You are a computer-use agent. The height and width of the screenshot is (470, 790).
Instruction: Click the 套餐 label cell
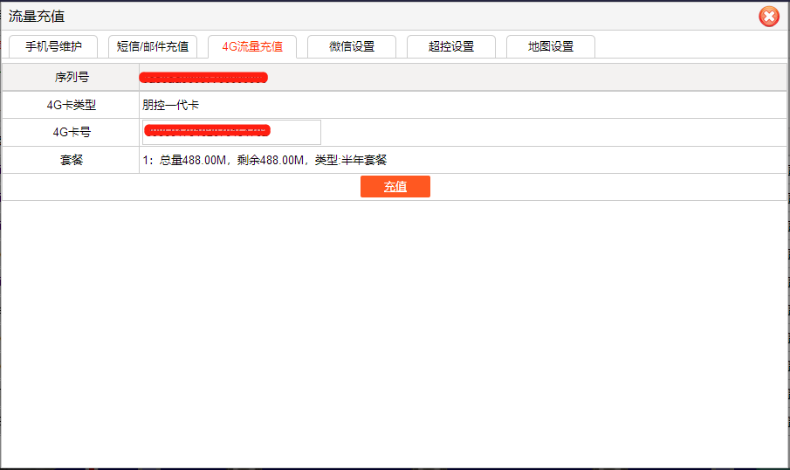[71, 160]
